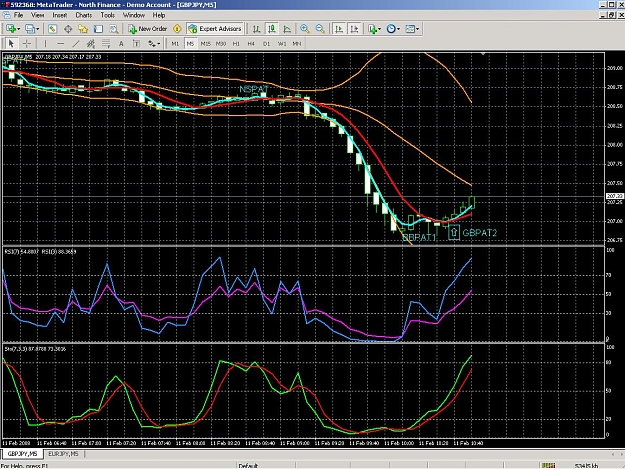This screenshot has width=625, height=469.
Task: Select the Equidistant Channel tool
Action: coord(90,43)
